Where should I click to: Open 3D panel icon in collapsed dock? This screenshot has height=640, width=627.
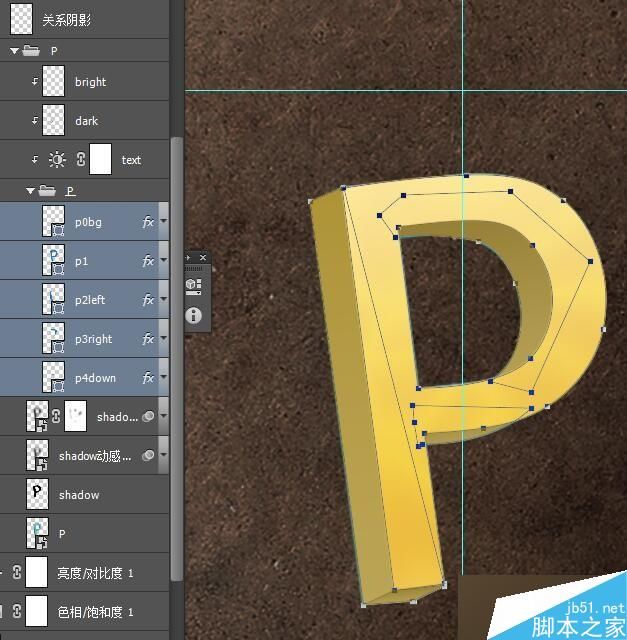point(193,286)
